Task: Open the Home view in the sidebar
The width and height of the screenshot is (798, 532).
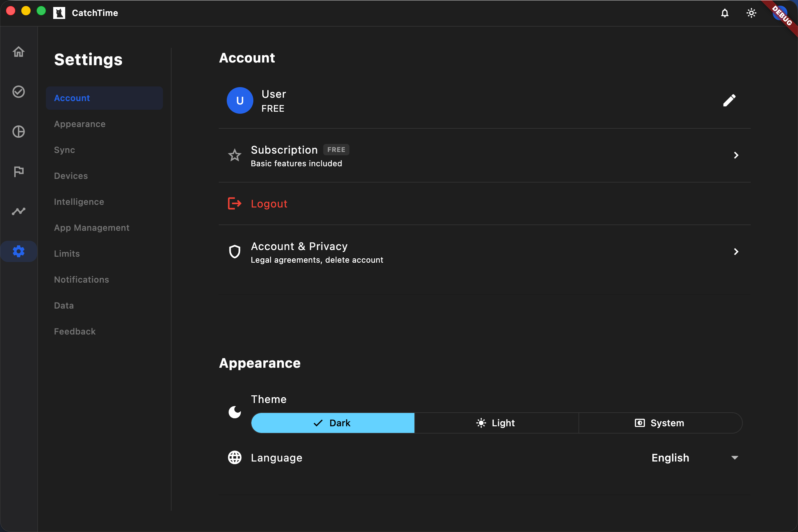Action: (x=19, y=52)
